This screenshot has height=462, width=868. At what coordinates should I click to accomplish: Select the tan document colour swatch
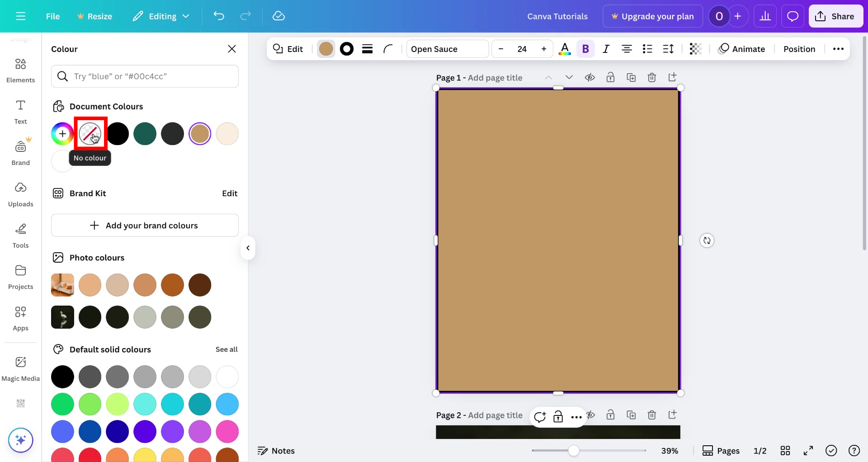point(199,133)
